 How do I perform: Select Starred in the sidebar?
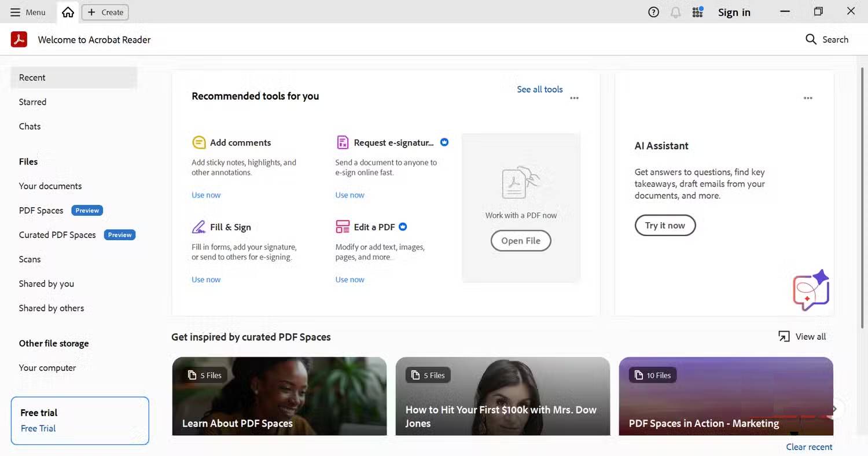coord(32,102)
